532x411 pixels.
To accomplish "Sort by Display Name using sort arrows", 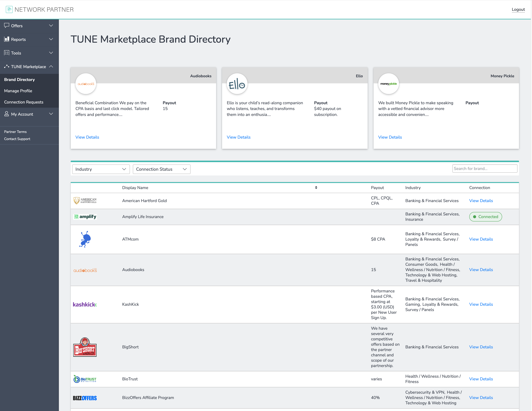I will click(x=316, y=188).
